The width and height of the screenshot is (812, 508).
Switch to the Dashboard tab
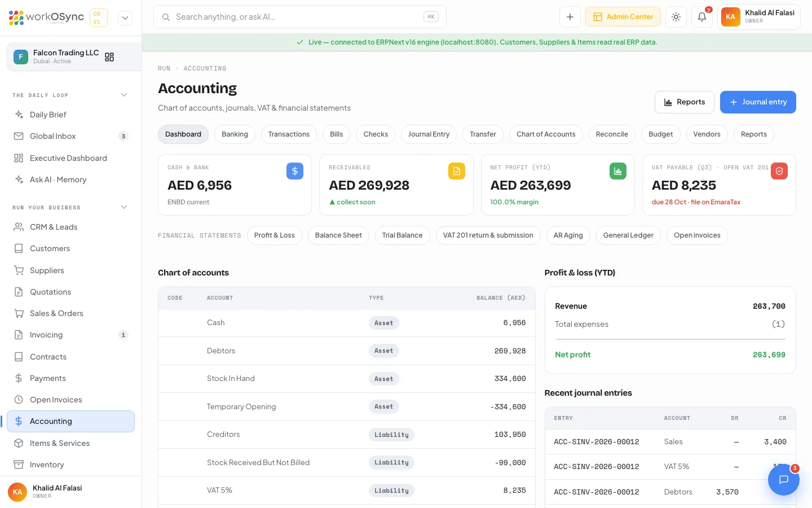pos(183,134)
